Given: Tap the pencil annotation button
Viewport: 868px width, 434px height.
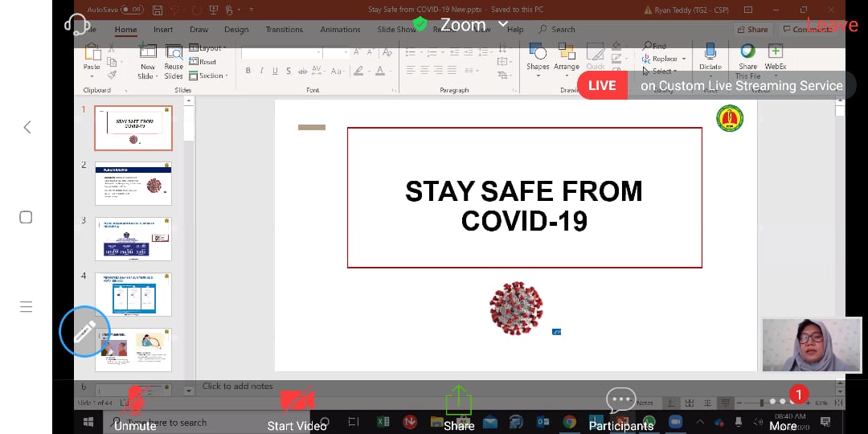Looking at the screenshot, I should click(84, 331).
